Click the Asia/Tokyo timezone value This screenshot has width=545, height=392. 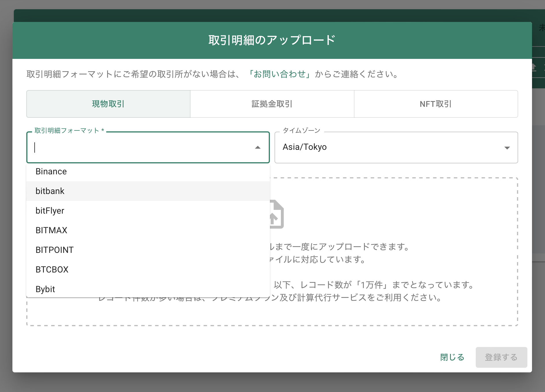tap(305, 147)
